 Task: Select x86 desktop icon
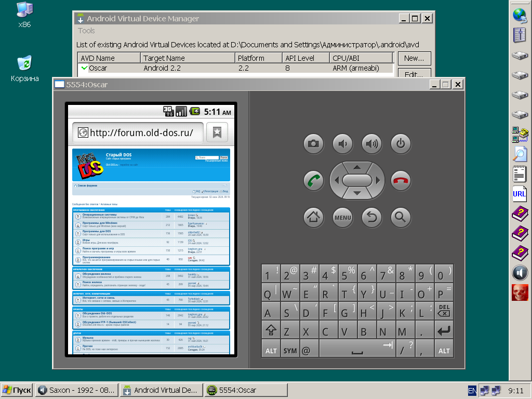tap(24, 15)
